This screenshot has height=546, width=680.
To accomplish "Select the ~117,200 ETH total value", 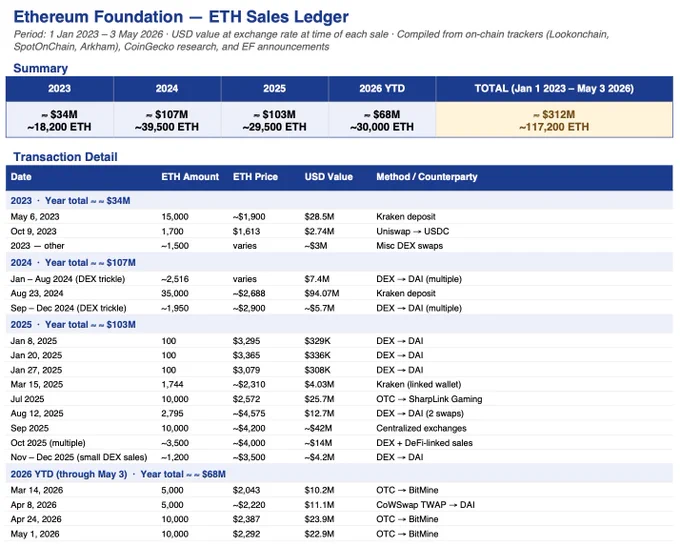I will tap(554, 127).
